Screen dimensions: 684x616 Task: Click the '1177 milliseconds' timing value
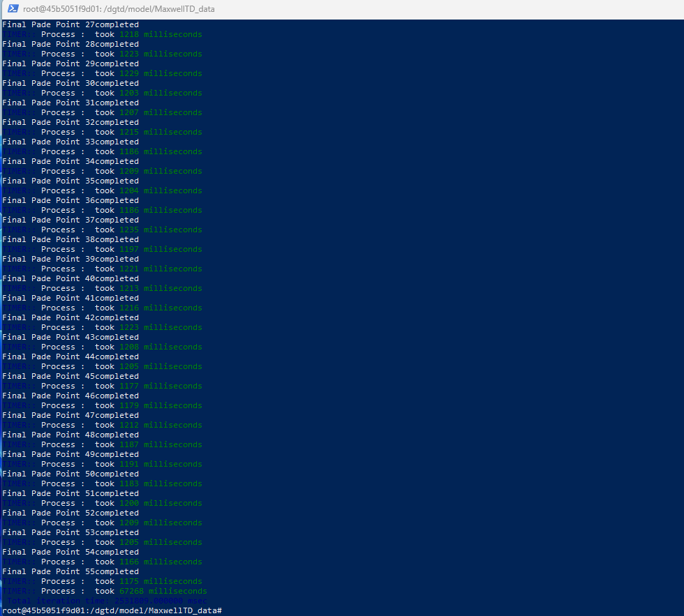click(161, 386)
